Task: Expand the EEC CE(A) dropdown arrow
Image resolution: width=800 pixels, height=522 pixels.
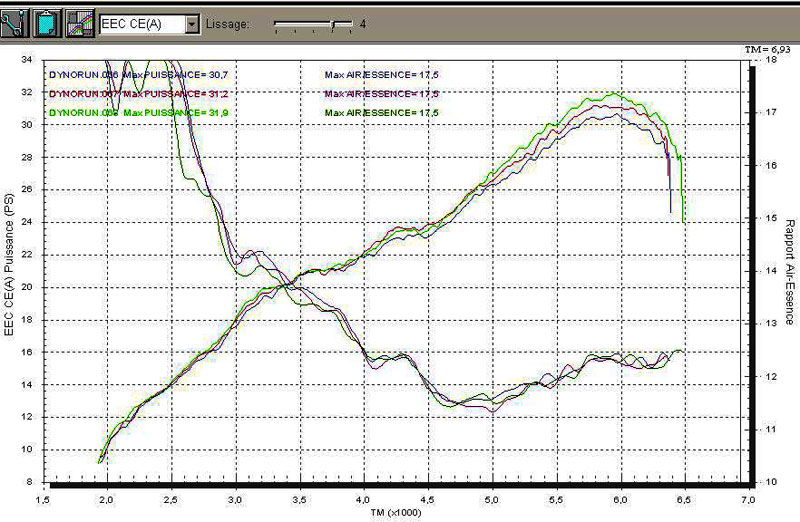Action: (192, 22)
